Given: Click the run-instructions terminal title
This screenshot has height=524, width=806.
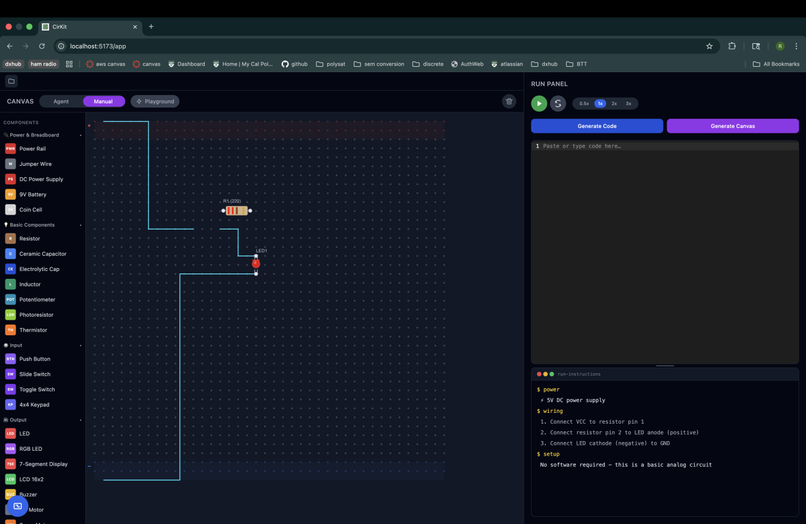Looking at the screenshot, I should pyautogui.click(x=579, y=374).
